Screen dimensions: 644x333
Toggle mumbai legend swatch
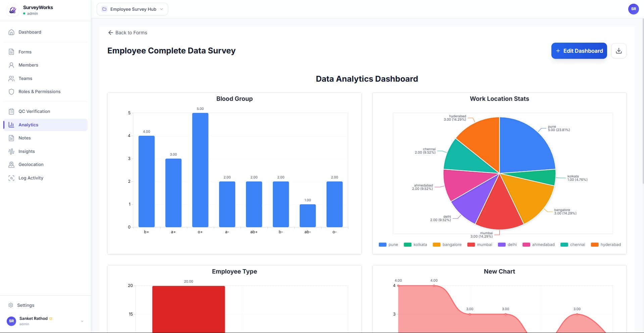coord(471,245)
